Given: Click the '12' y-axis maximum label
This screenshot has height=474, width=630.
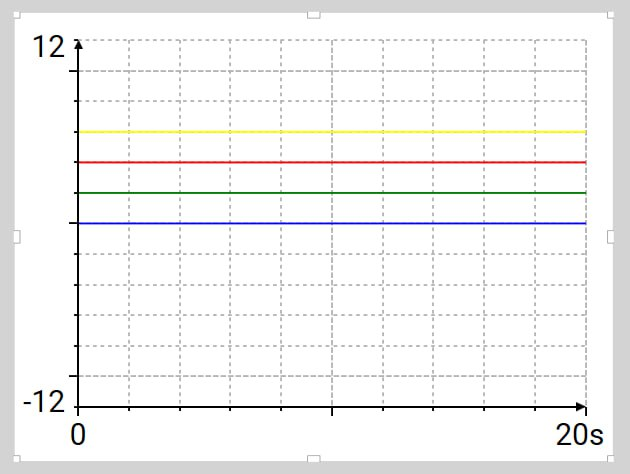Looking at the screenshot, I should pos(48,47).
